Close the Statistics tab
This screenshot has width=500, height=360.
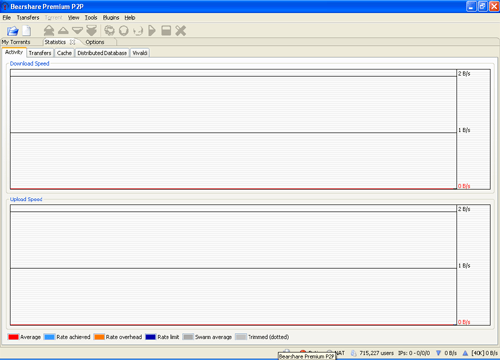[72, 42]
